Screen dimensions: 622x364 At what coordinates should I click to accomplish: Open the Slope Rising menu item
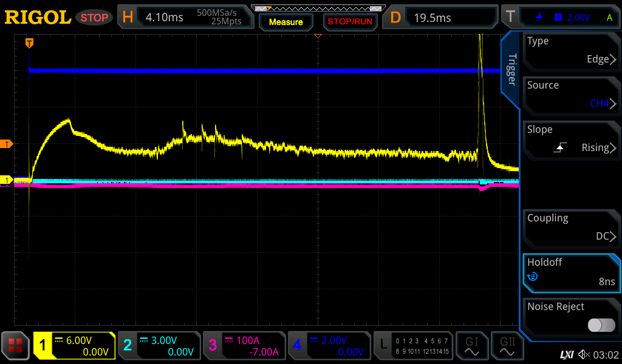coord(571,140)
